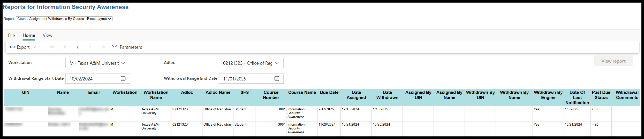The height and width of the screenshot is (139, 644).
Task: Open the File menu tab
Action: (x=11, y=35)
